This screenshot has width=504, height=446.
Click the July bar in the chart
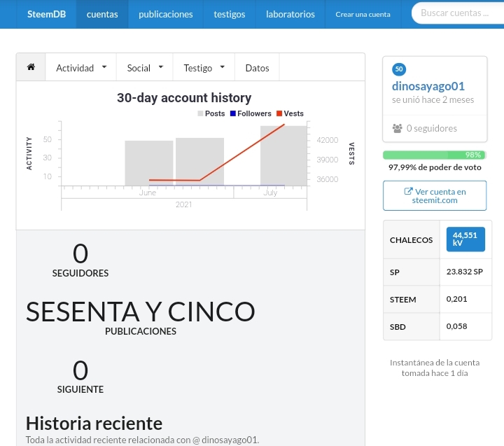point(283,155)
